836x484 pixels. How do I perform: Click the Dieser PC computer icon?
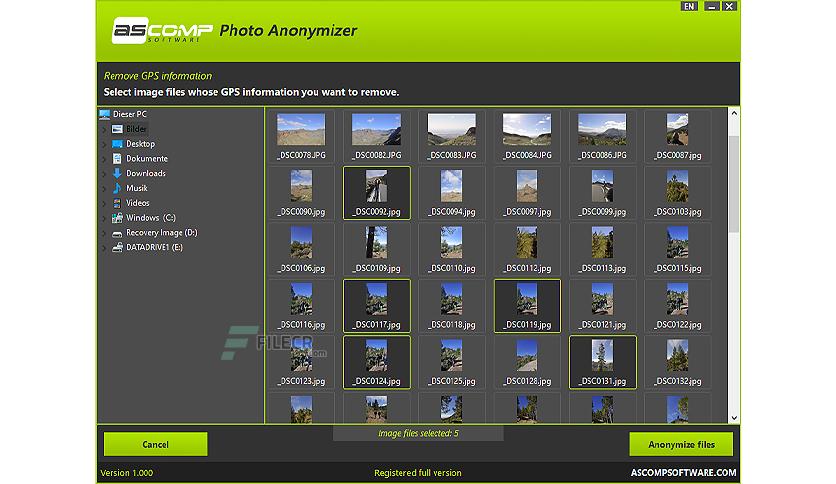click(x=104, y=114)
